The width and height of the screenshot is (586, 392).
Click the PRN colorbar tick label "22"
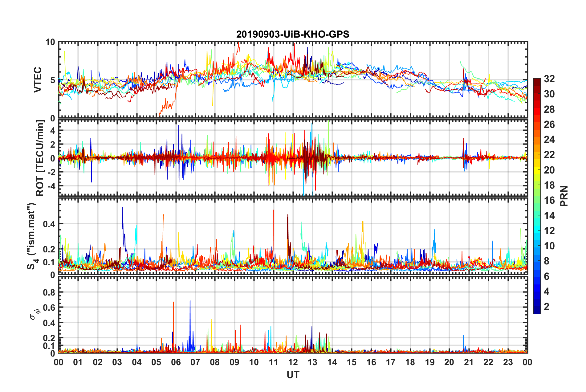[549, 155]
